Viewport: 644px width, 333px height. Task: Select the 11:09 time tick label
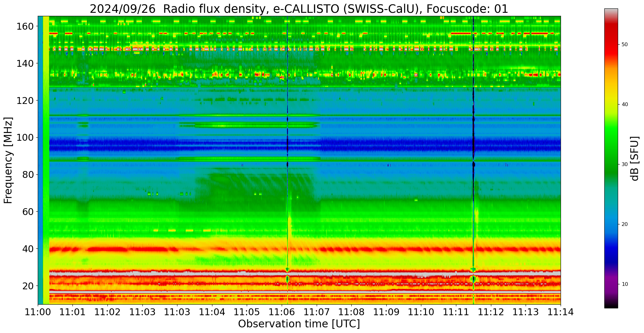386,312
